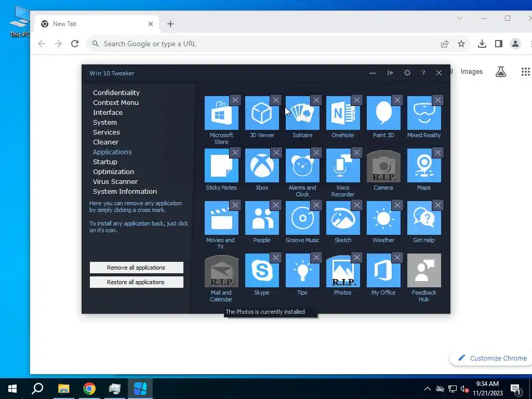Image resolution: width=532 pixels, height=399 pixels.
Task: Restore the Mail and Calendar tile
Action: coord(221,271)
